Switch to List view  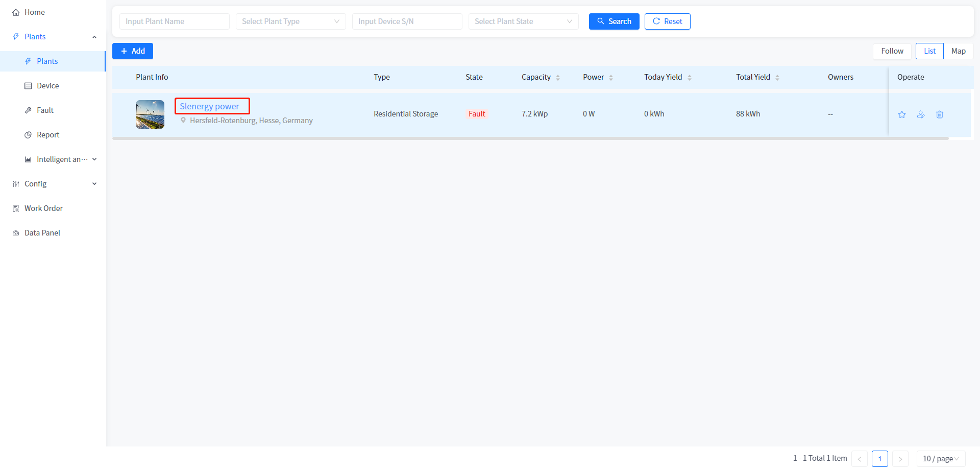point(929,51)
